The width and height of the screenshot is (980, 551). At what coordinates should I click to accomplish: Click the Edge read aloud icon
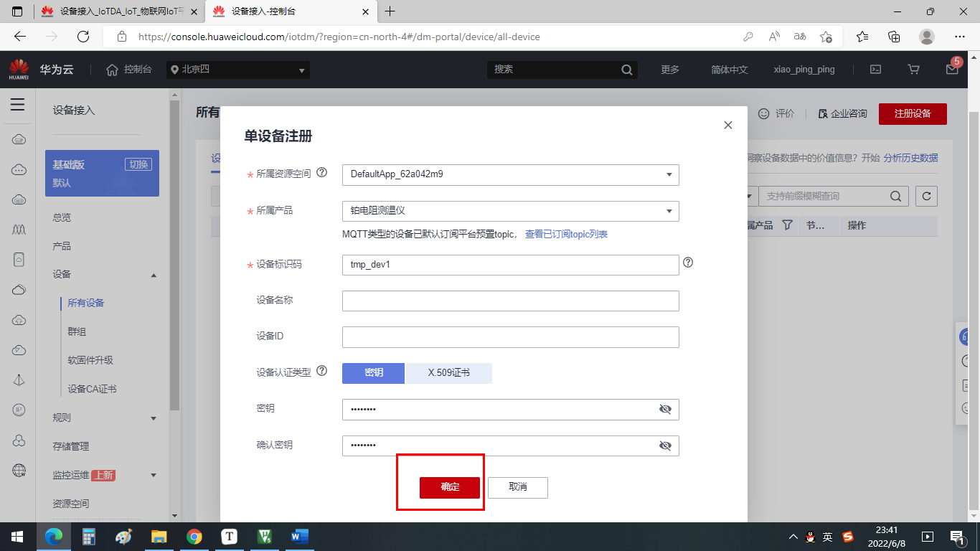tap(774, 37)
